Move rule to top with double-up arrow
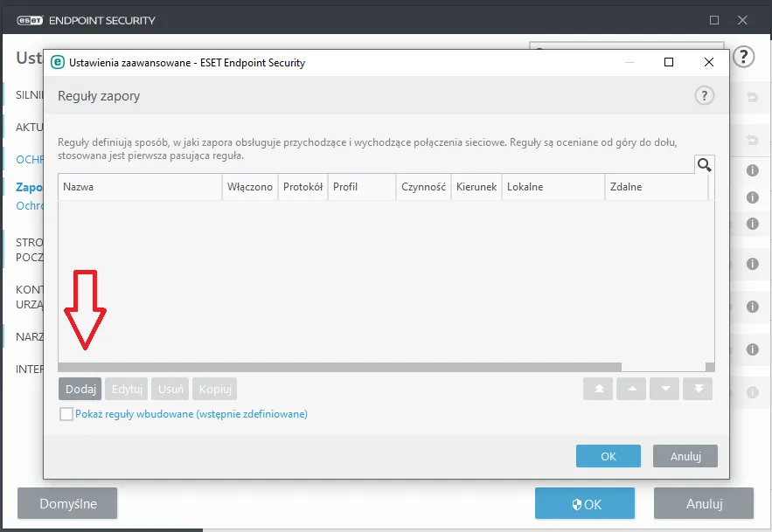 point(598,389)
